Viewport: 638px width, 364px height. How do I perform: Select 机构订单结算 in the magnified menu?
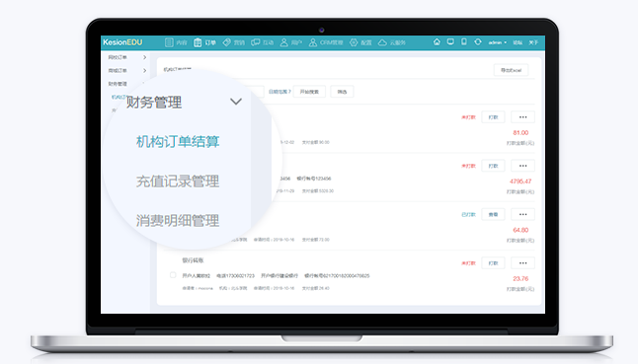(178, 142)
